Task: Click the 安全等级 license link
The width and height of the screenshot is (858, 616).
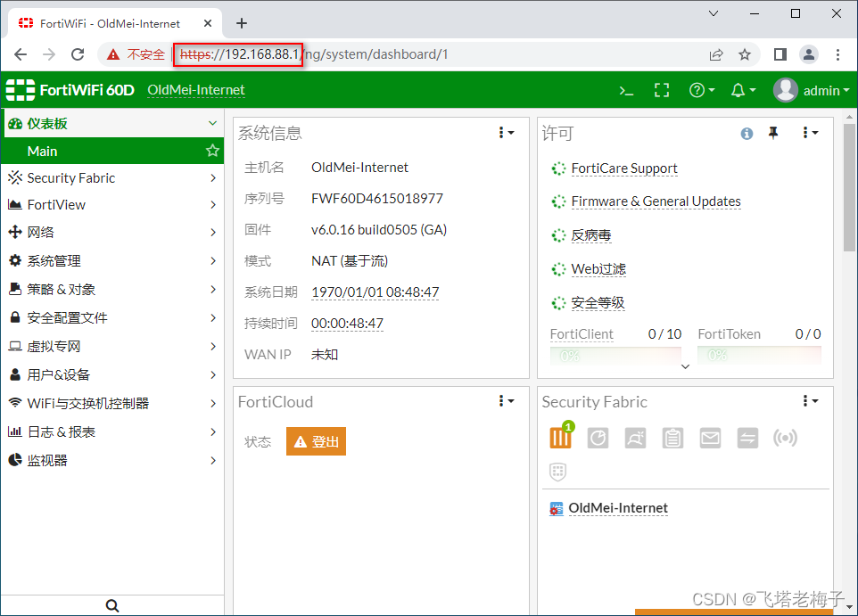Action: point(598,303)
